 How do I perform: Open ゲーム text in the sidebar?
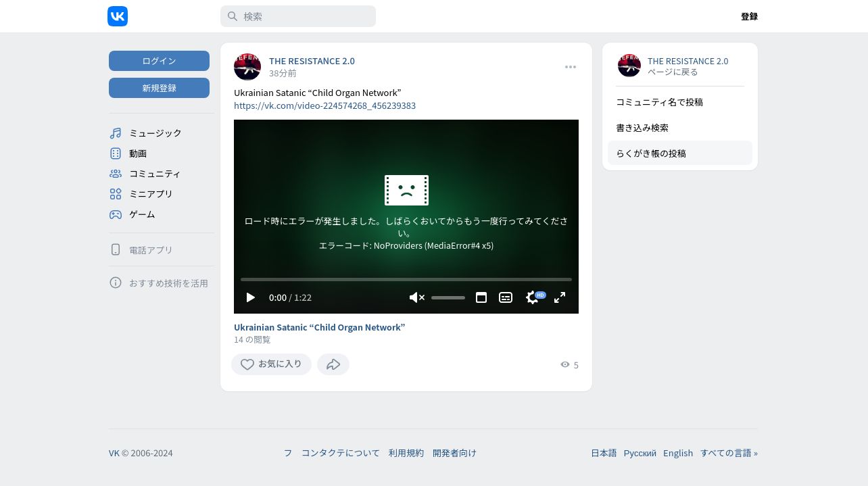[142, 214]
